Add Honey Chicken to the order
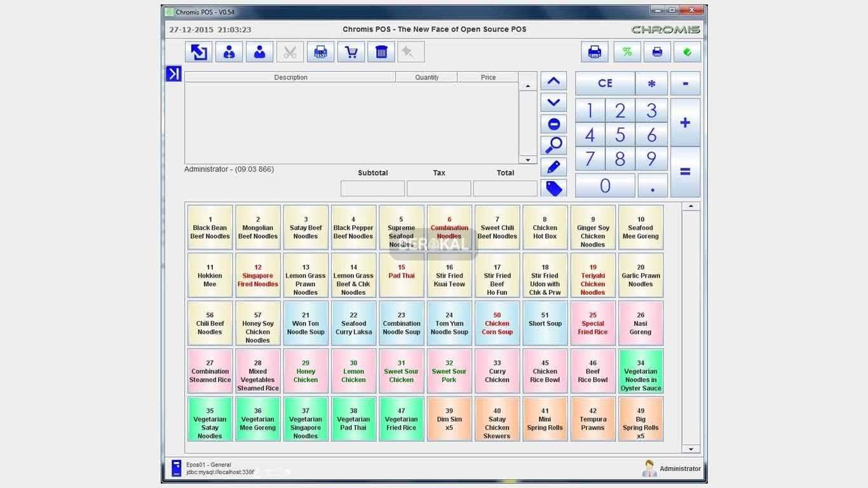The image size is (868, 488). [x=306, y=371]
